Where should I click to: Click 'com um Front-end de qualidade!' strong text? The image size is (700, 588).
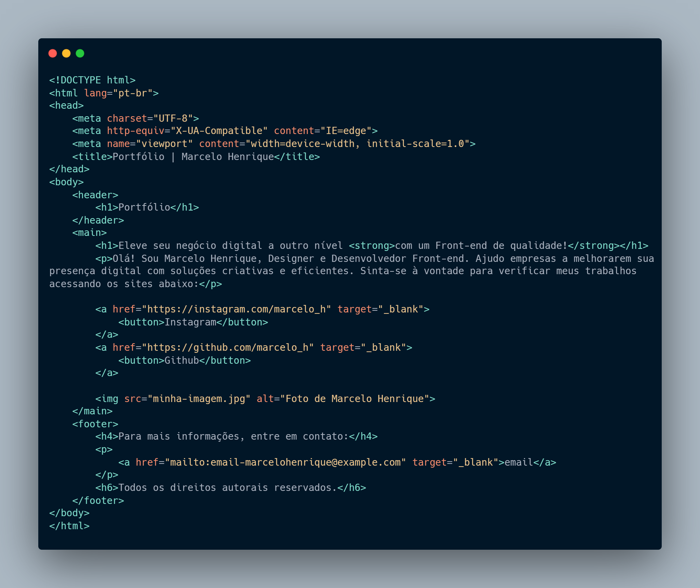(481, 246)
